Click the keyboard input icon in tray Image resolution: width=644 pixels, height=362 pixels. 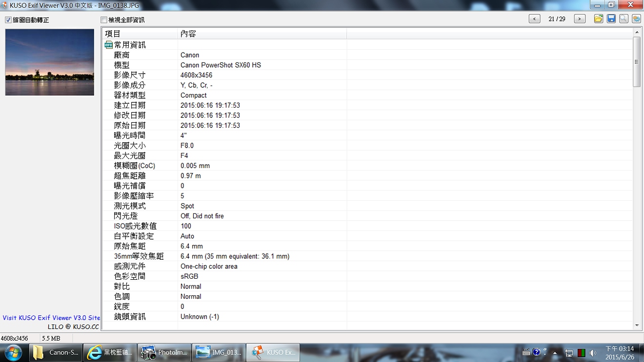coord(526,352)
